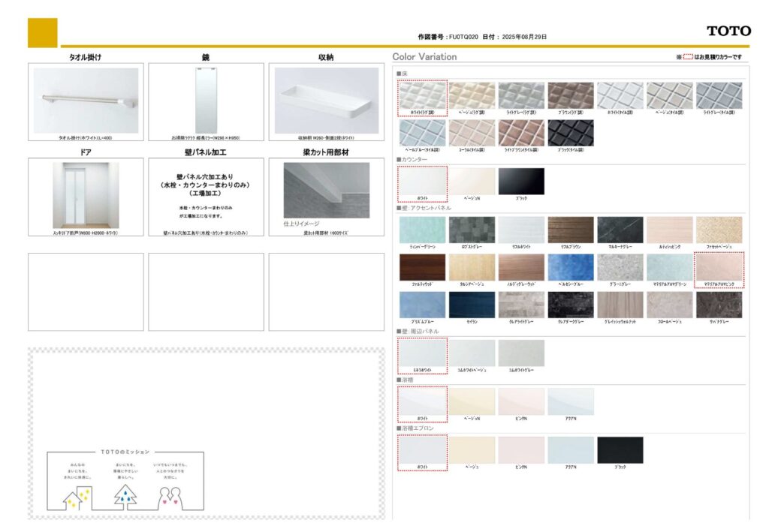Select the black (ブラック) counter color swatch
The image size is (769, 532).
point(521,182)
